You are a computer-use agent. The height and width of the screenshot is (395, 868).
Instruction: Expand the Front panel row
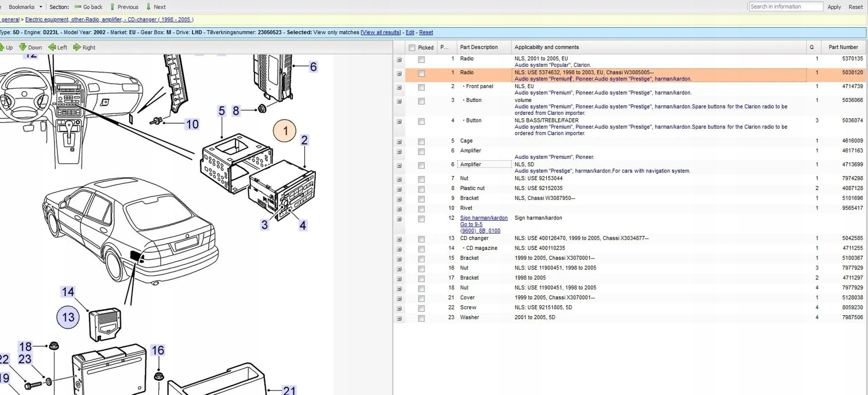pos(399,87)
